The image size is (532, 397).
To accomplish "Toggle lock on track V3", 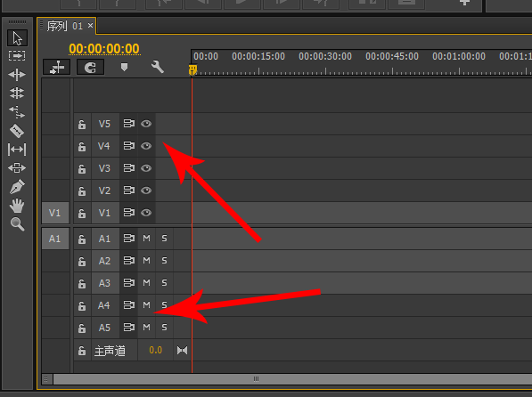I will [x=82, y=168].
